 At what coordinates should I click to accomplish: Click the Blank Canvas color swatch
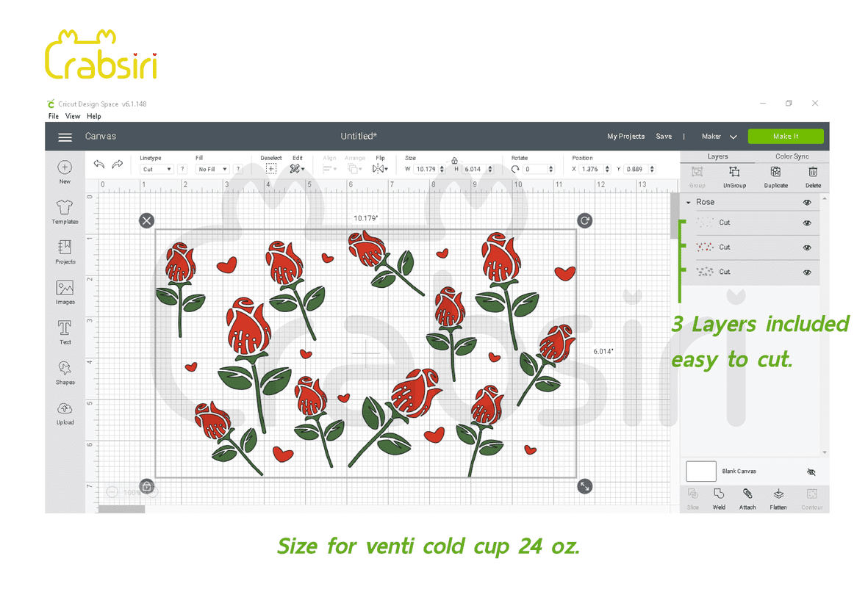click(700, 471)
